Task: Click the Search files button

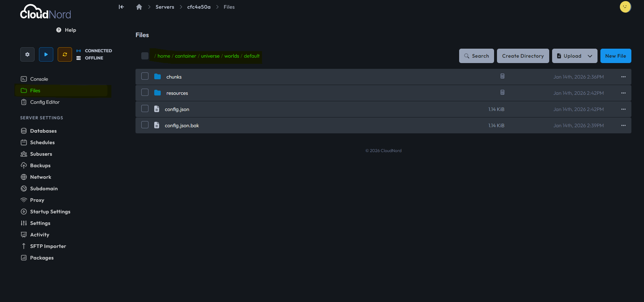Action: point(476,56)
